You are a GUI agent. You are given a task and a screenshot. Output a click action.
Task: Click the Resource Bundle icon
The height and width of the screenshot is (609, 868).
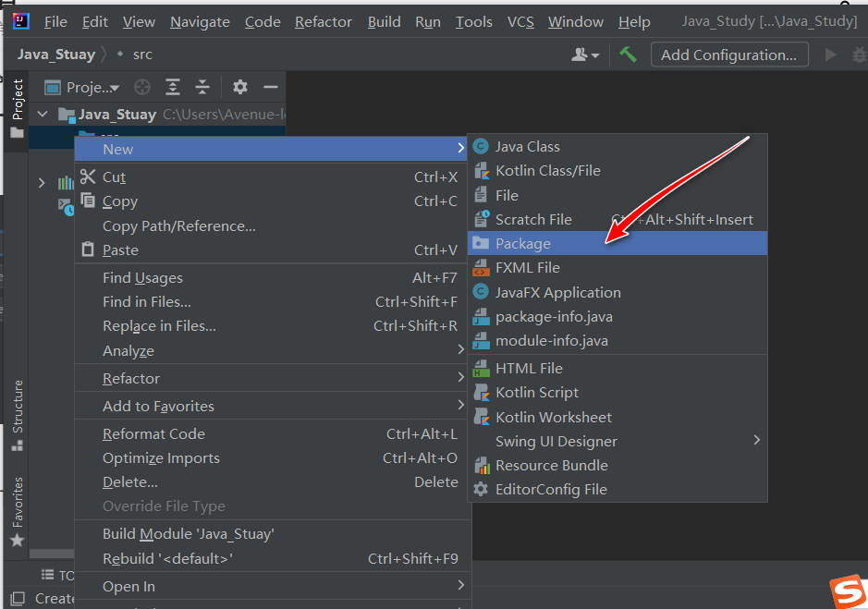[x=482, y=466]
